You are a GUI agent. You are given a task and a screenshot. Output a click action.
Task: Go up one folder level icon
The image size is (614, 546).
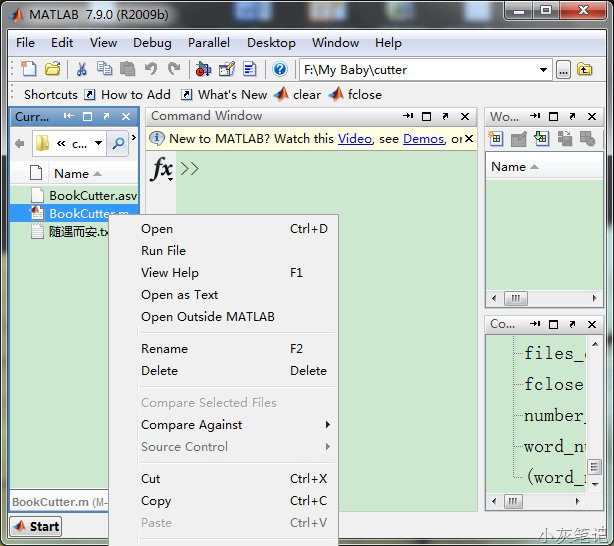[584, 69]
